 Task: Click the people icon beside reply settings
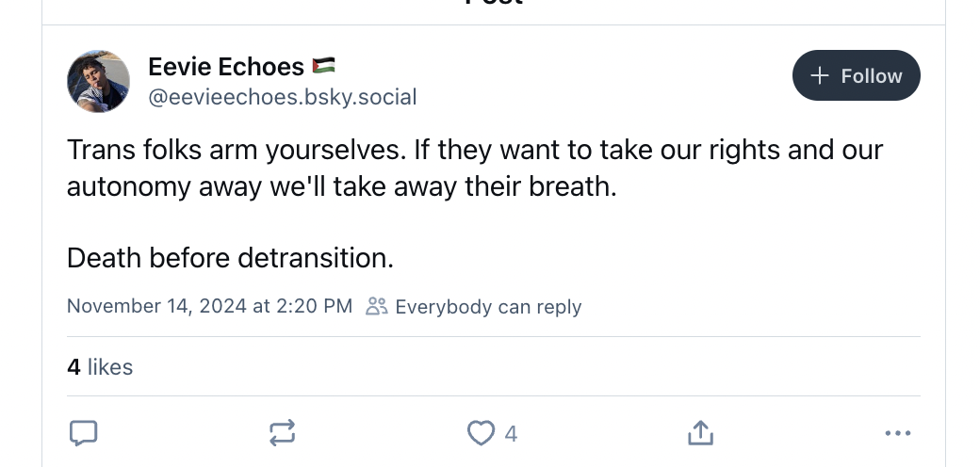click(376, 306)
